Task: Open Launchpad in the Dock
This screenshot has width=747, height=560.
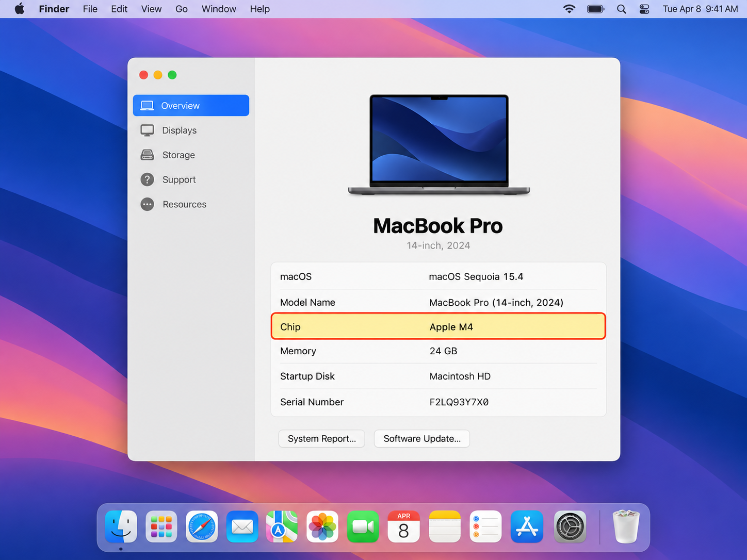Action: [161, 527]
